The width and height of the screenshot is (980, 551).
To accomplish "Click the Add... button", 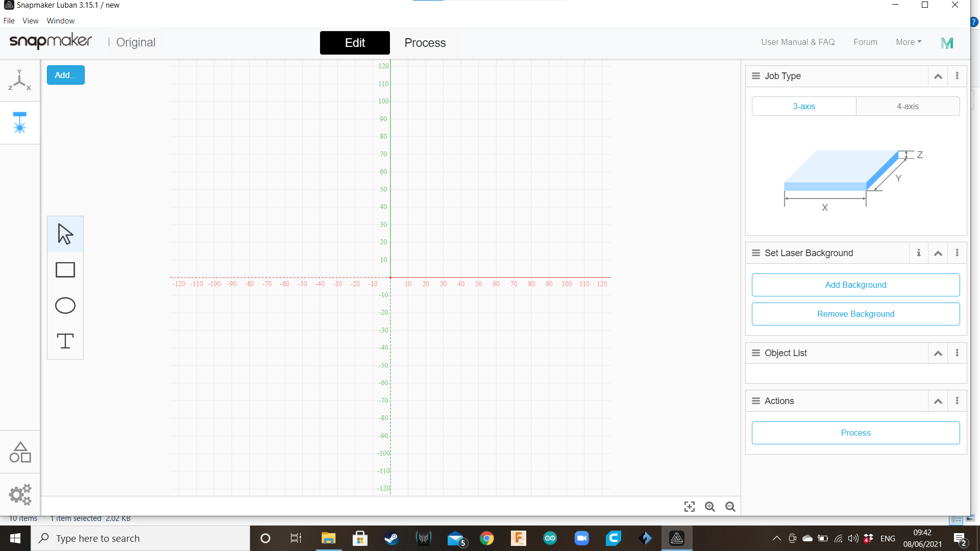I will pos(66,75).
